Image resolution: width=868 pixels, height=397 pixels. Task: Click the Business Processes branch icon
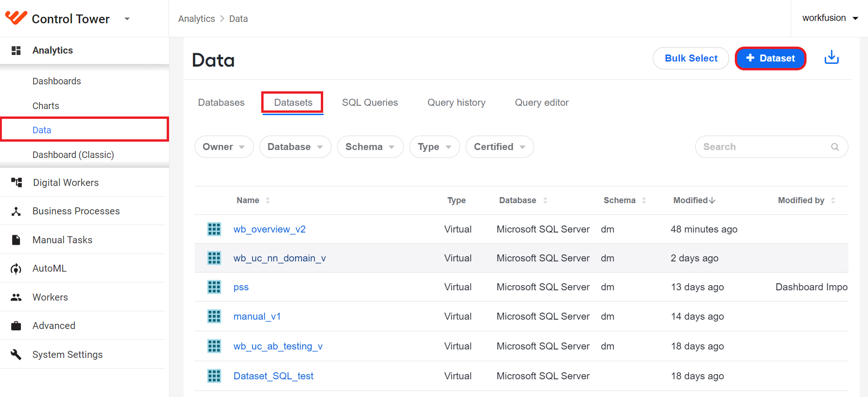tap(16, 211)
